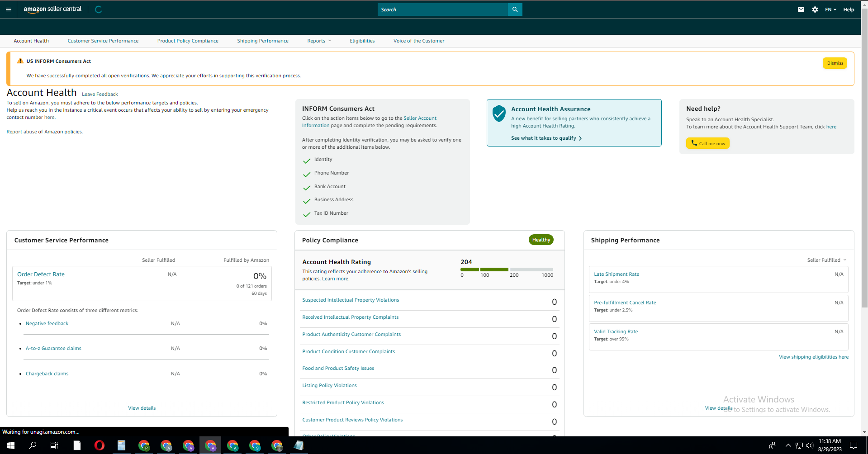The image size is (868, 454).
Task: Click the warning triangle on INFORM alert
Action: point(20,61)
